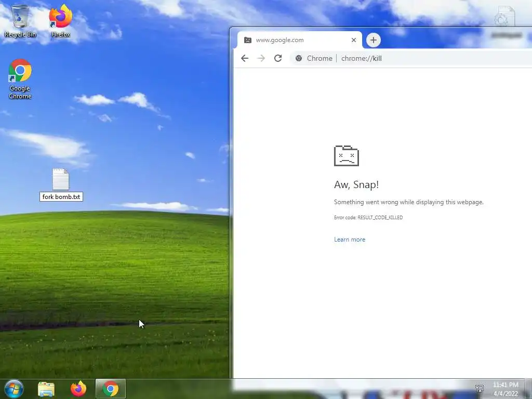Open the Windows Start menu orb
Screen dimensions: 532x399
pyautogui.click(x=14, y=389)
